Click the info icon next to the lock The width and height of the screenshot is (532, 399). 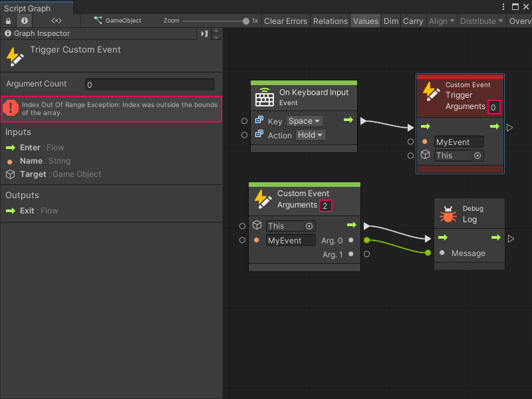[24, 21]
